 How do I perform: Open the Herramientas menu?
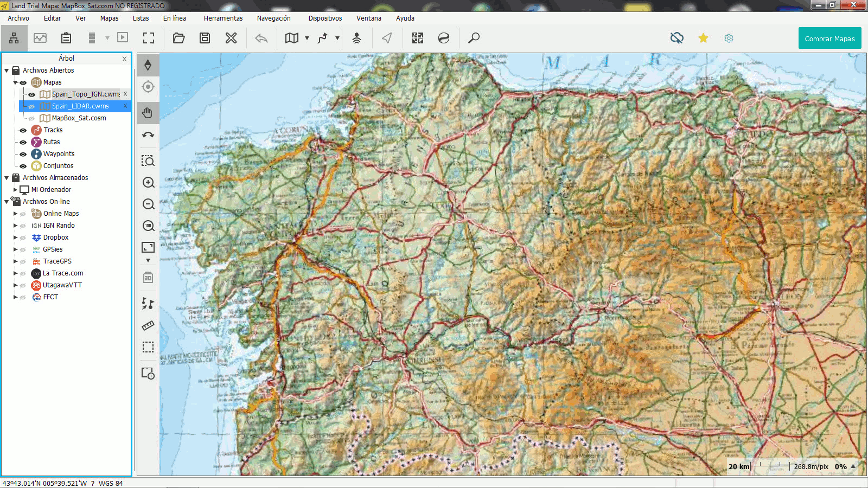[223, 18]
